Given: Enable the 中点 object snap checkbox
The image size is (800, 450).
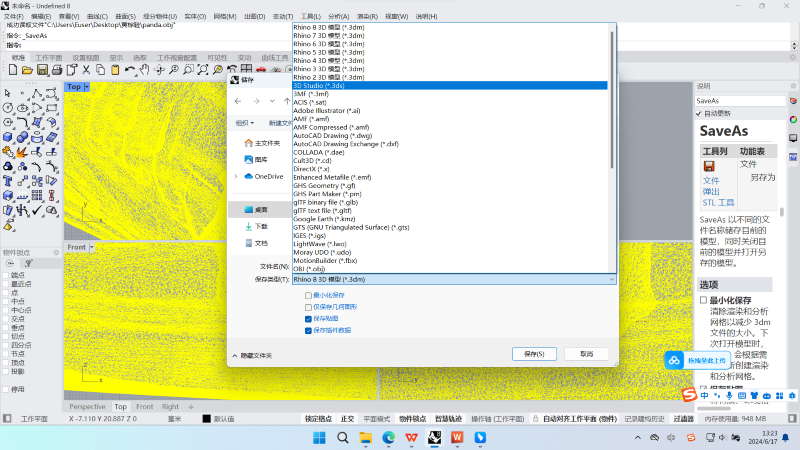Looking at the screenshot, I should pyautogui.click(x=6, y=302).
